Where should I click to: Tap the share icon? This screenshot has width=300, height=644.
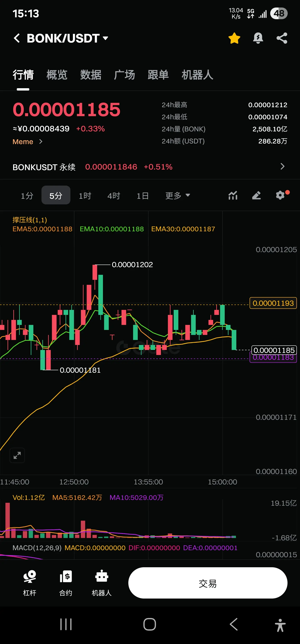click(282, 38)
